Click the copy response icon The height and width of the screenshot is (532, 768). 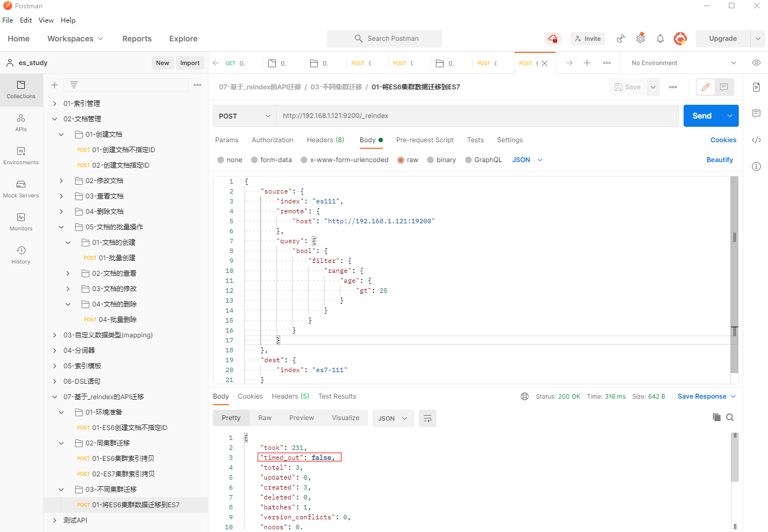point(716,417)
